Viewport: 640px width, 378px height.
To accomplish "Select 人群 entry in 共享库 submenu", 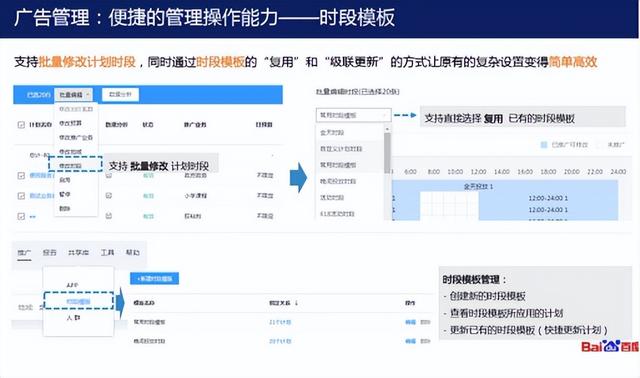I will (x=73, y=318).
